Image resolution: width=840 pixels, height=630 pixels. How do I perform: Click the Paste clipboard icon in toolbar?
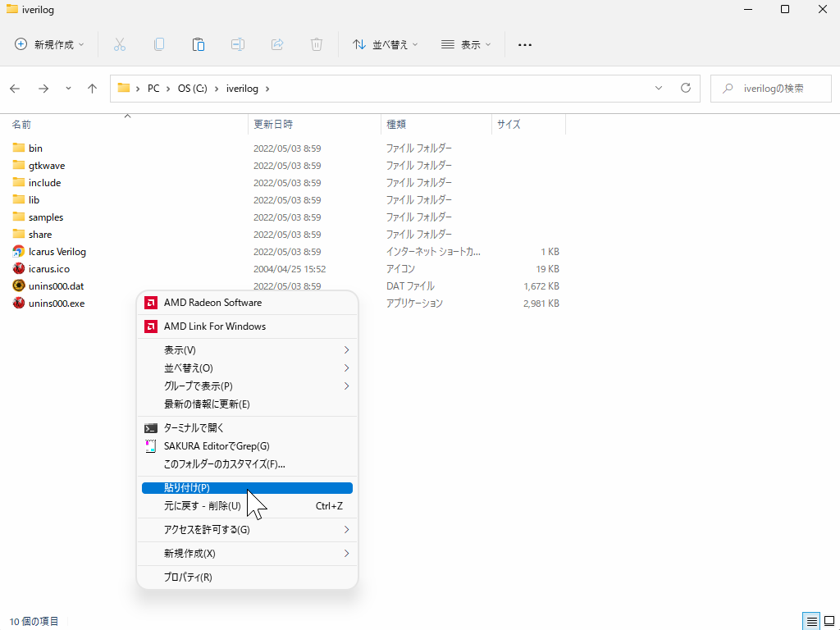[199, 44]
